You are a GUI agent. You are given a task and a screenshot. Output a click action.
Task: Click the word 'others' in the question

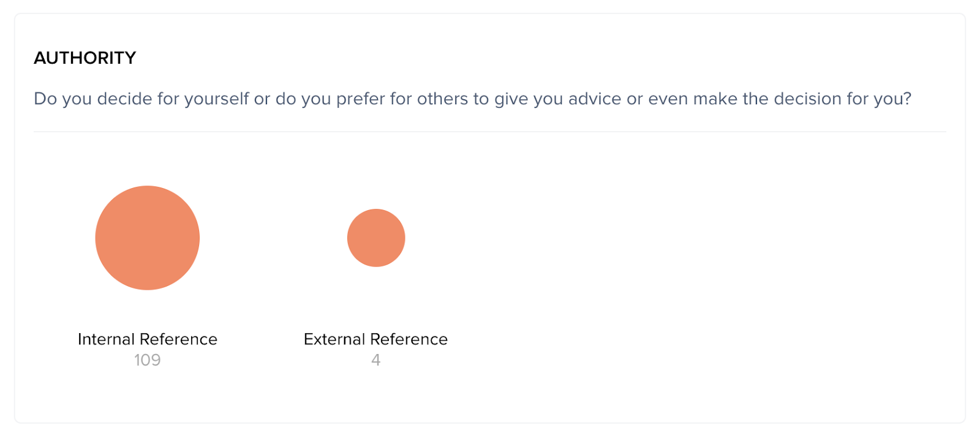(442, 99)
